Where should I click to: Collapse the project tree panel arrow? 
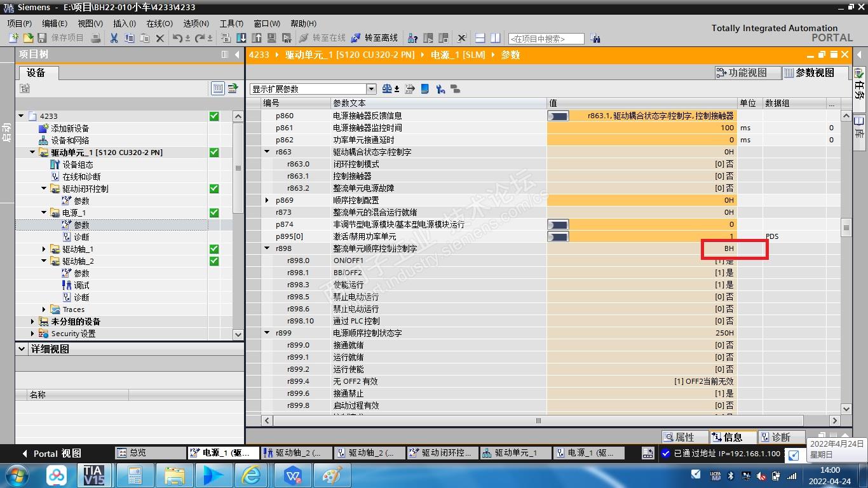click(x=236, y=55)
